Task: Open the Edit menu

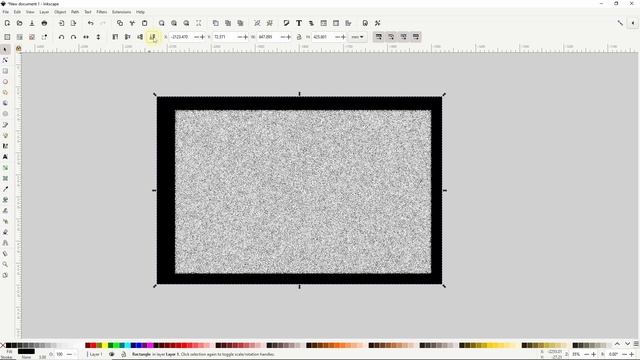Action: pyautogui.click(x=17, y=12)
